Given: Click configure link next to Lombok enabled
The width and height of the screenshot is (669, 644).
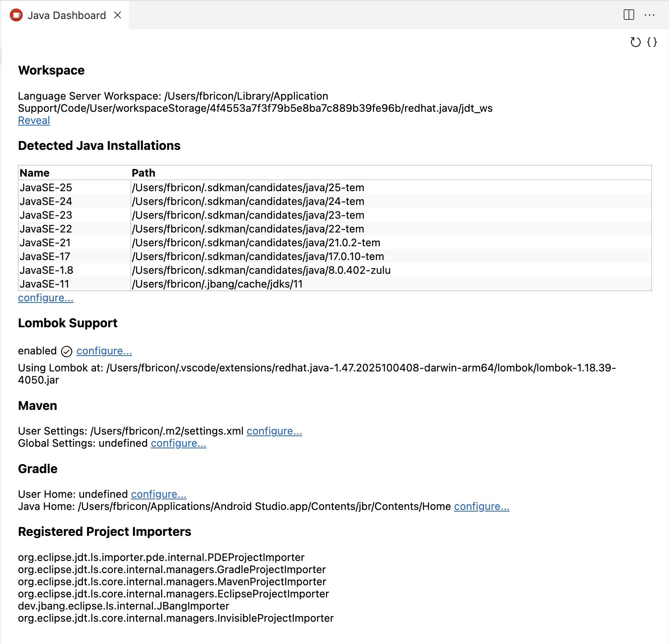Looking at the screenshot, I should [104, 351].
